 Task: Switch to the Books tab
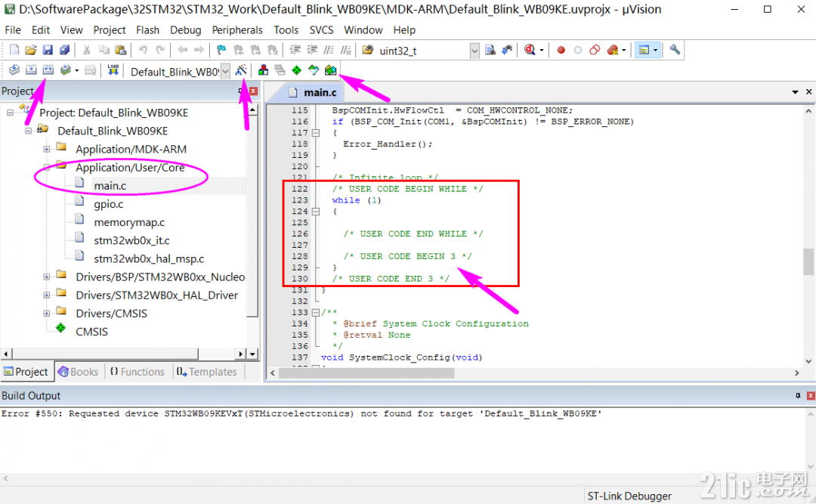pyautogui.click(x=78, y=372)
